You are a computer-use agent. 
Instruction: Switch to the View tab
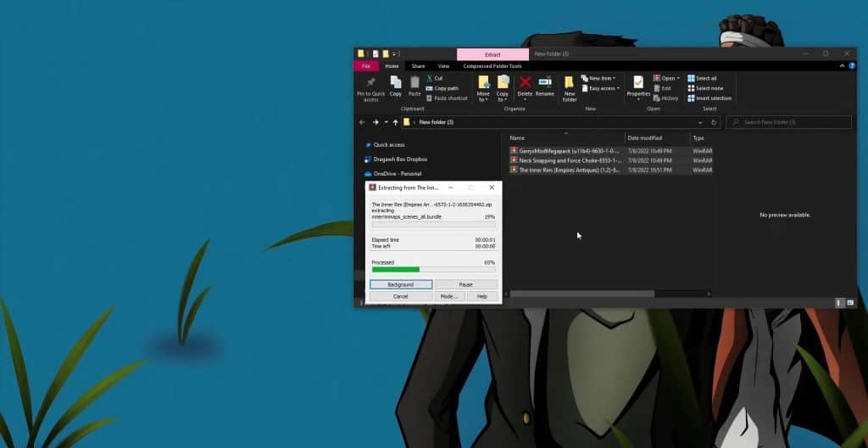[x=443, y=66]
